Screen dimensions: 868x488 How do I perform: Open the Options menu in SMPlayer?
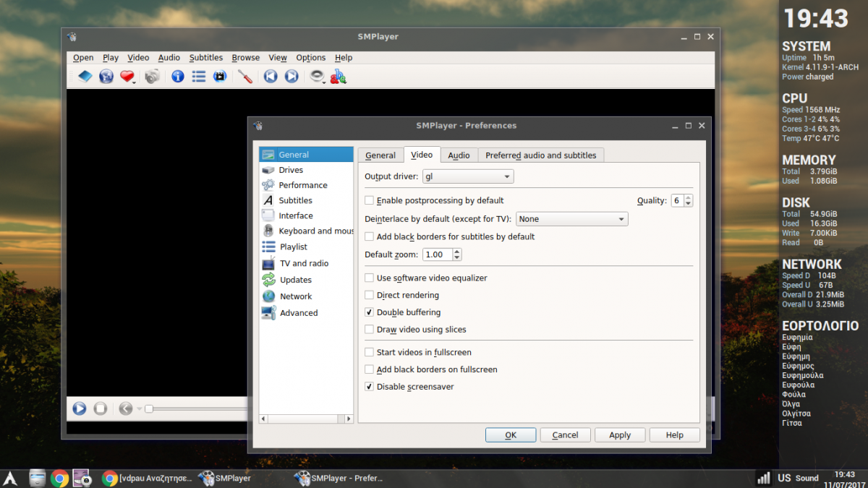311,58
